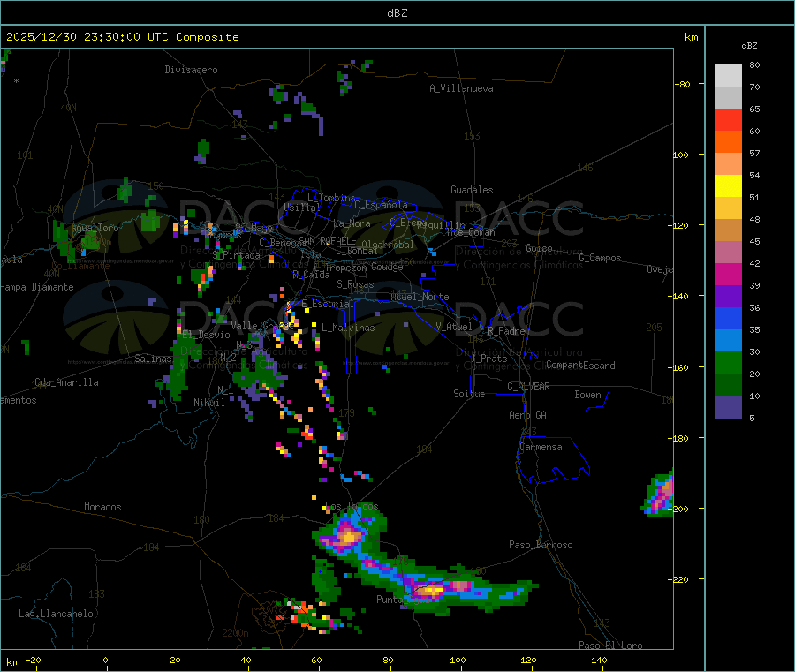Click the red 60 dBZ legend swatch

pyautogui.click(x=728, y=119)
